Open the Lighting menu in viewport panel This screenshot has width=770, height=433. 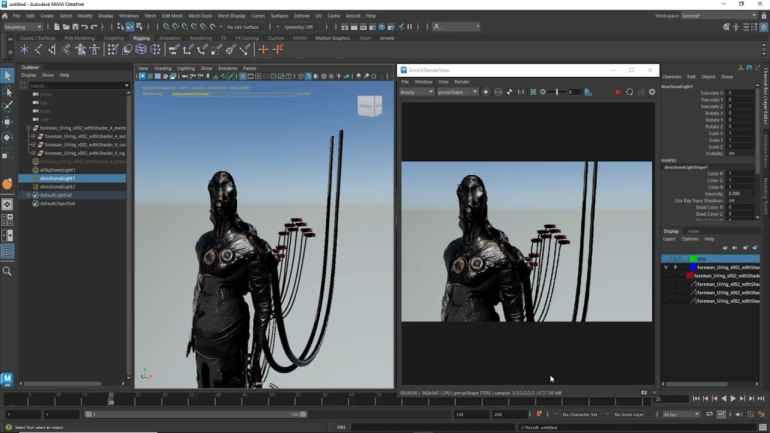coord(186,69)
